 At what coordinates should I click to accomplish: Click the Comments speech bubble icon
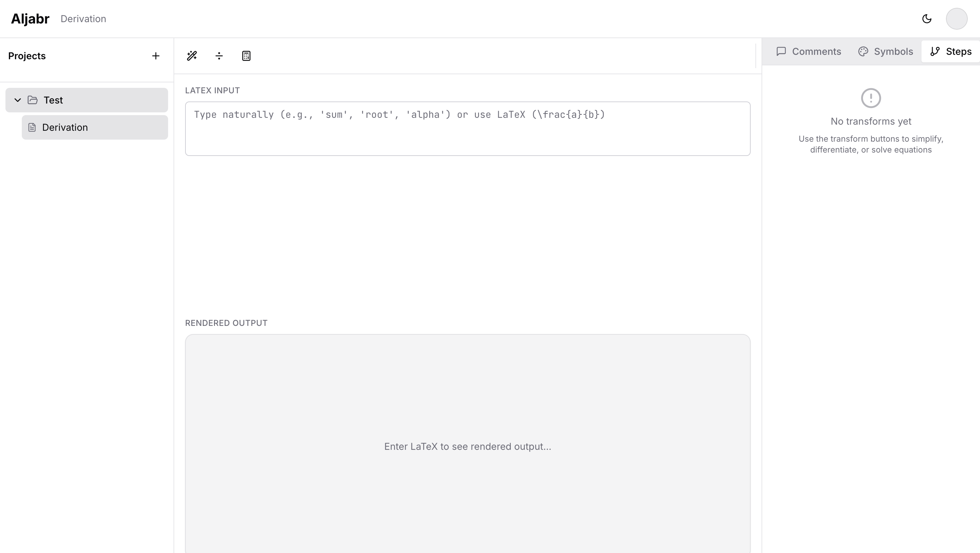pos(781,51)
